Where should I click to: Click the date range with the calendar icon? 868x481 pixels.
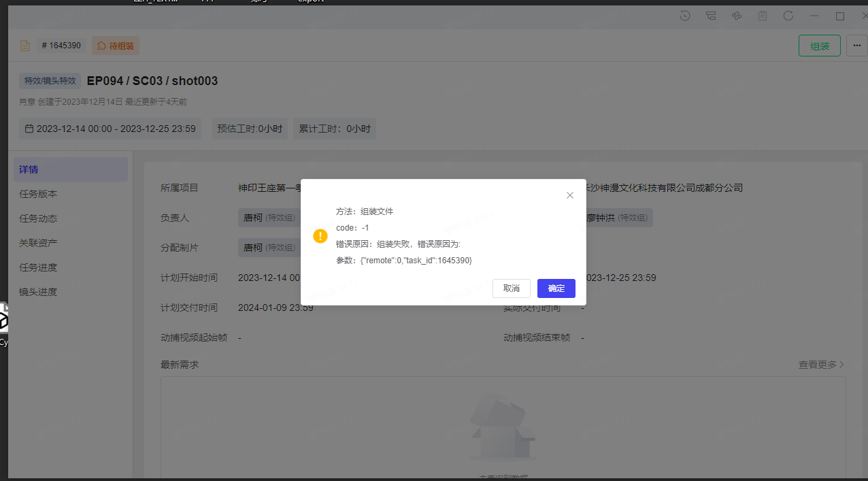pyautogui.click(x=110, y=129)
